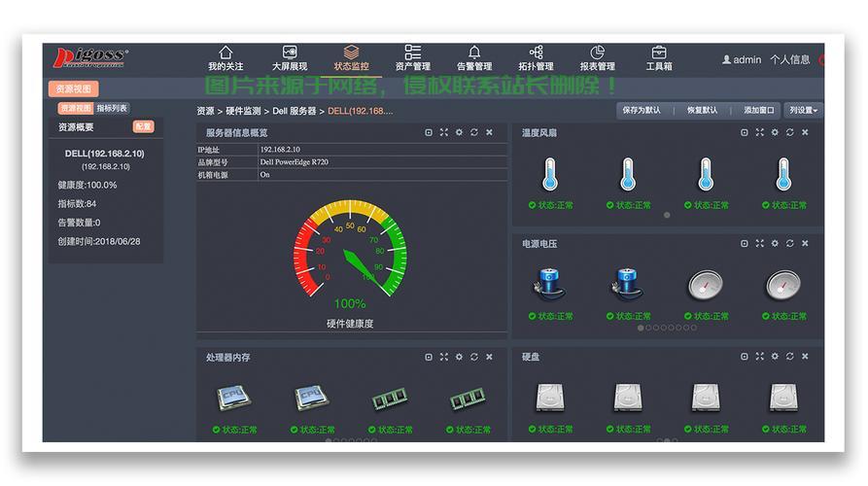Switch to 指标列表 view toggle
Screen dimensions: 868x486
coord(112,109)
